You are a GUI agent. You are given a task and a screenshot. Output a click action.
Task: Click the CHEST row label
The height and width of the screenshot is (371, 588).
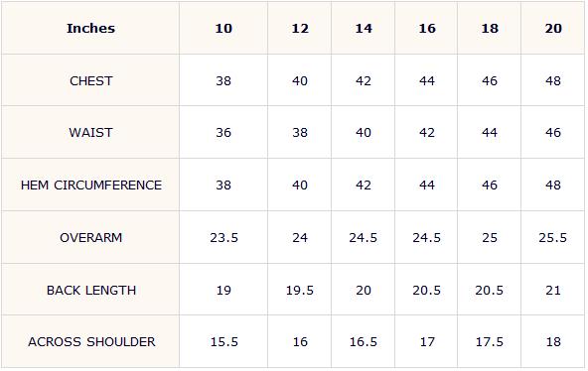tap(91, 81)
